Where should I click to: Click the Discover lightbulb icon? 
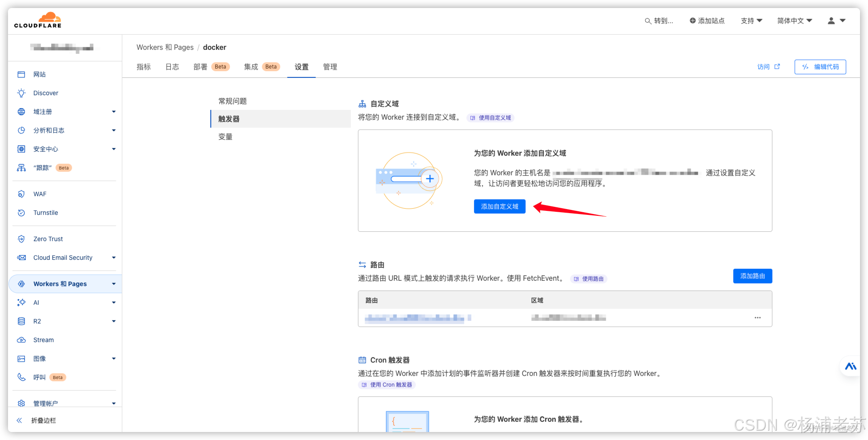tap(21, 93)
